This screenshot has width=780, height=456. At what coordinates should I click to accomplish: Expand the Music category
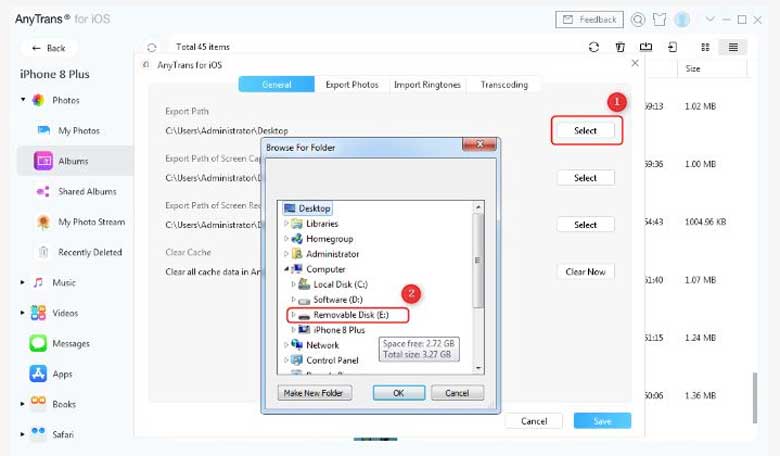(x=23, y=283)
